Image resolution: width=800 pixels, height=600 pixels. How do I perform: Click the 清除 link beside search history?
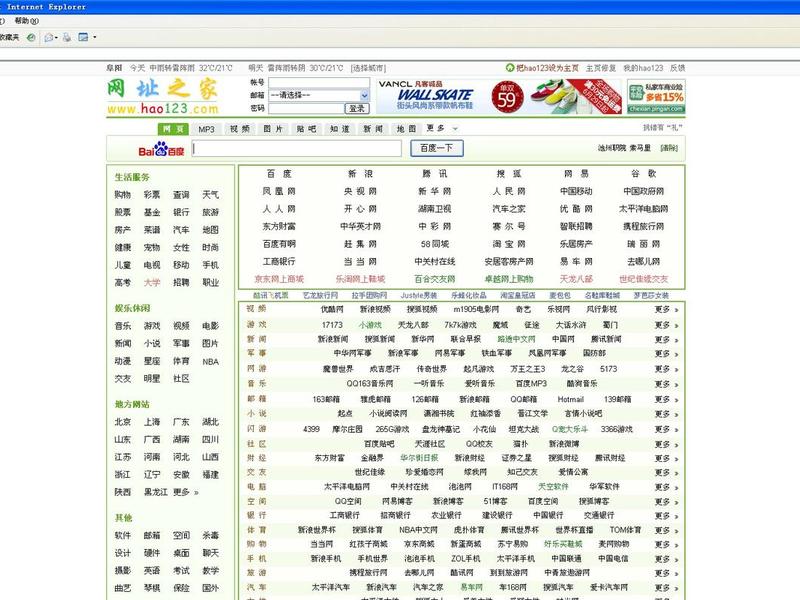click(669, 148)
